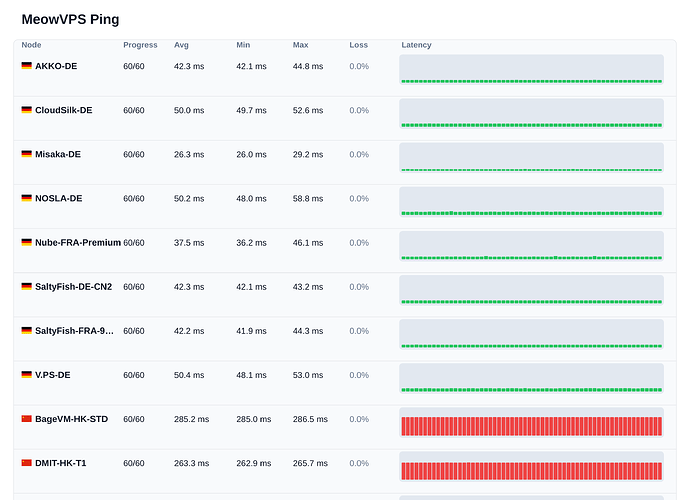
Task: Click the German flag beside CloudSilk-DE
Action: click(x=26, y=110)
